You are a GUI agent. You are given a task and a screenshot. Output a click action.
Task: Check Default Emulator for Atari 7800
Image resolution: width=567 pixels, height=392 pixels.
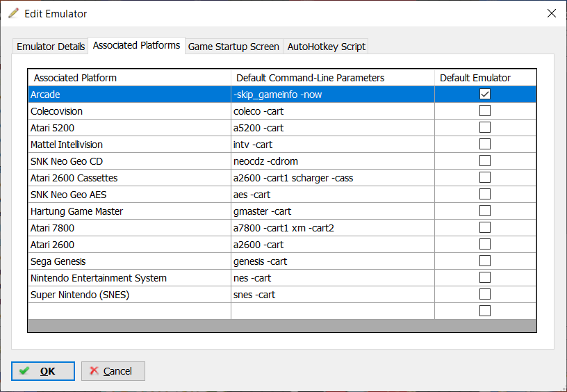point(485,227)
